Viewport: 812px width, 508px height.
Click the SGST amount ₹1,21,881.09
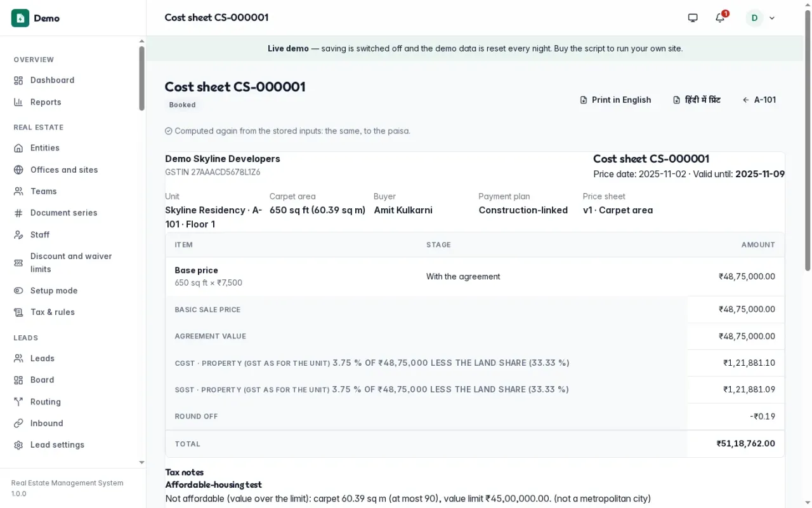[749, 390]
